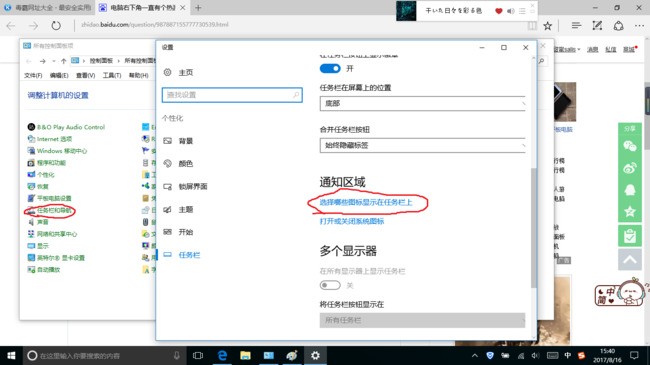Click Edge web note pen icon
This screenshot has height=365, width=650.
pyautogui.click(x=597, y=26)
